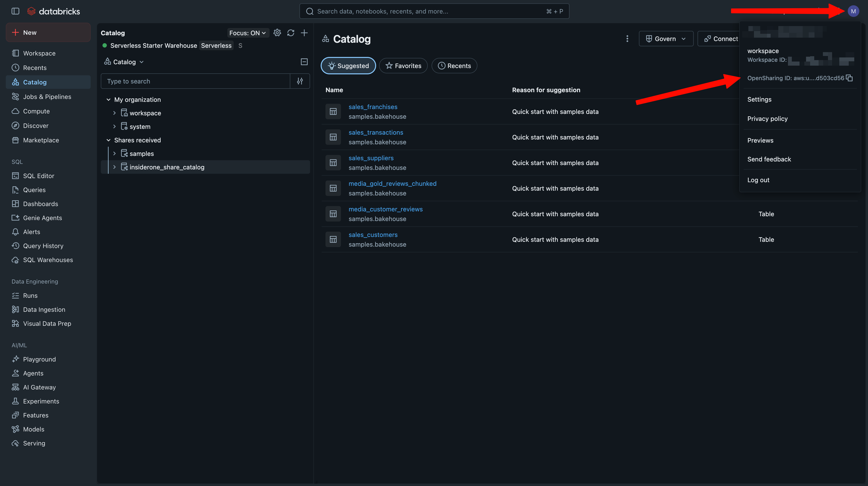
Task: Expand the workspace catalog node
Action: (115, 113)
